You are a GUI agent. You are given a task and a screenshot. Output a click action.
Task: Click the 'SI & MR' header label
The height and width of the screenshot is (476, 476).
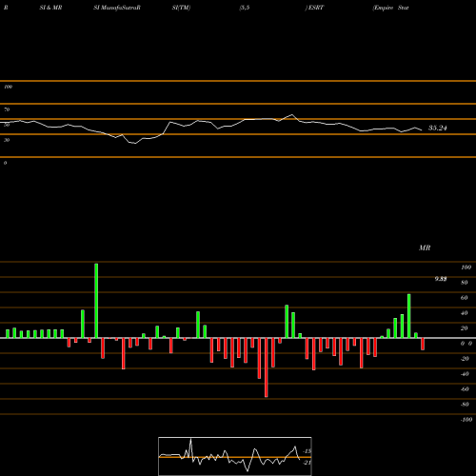click(50, 8)
